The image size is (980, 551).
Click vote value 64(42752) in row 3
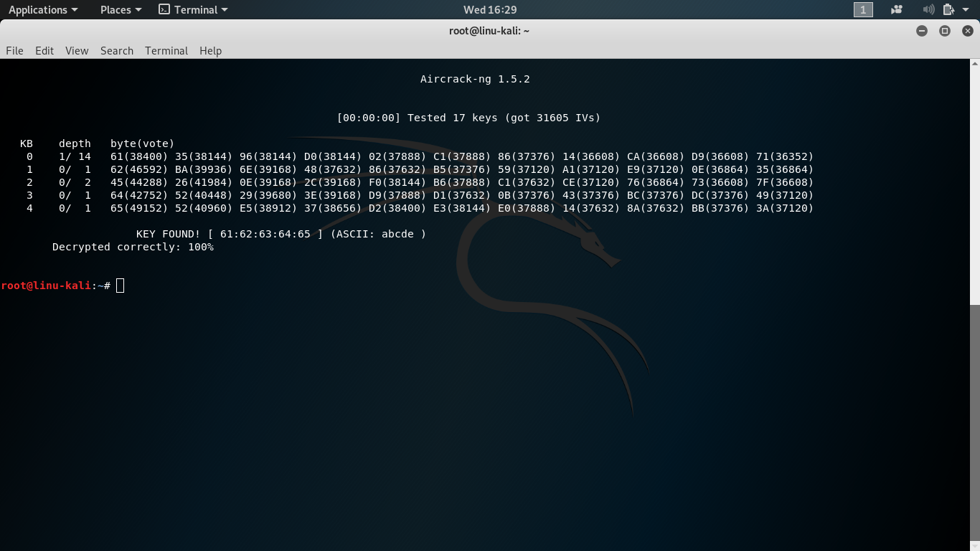click(x=139, y=195)
